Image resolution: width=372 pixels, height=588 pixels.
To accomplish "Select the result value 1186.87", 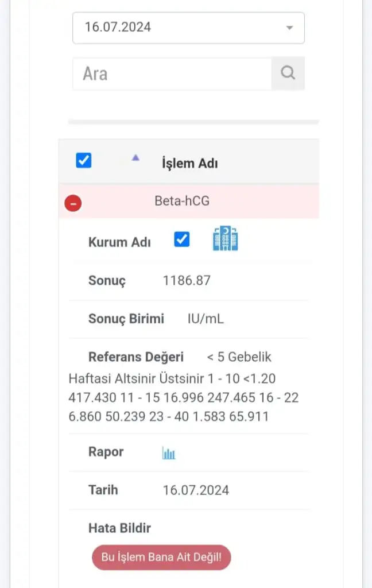I will [x=187, y=280].
